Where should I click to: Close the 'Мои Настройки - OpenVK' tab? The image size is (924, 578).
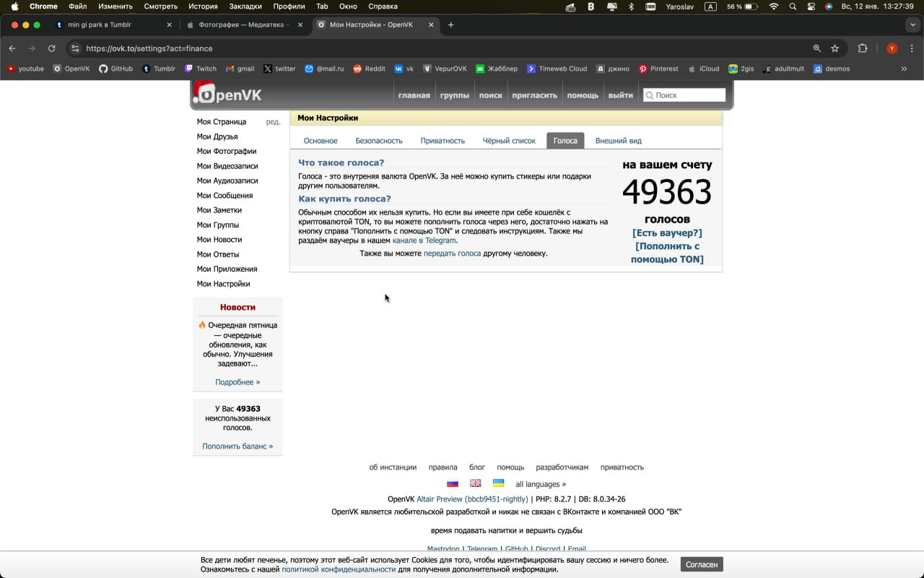coord(431,25)
